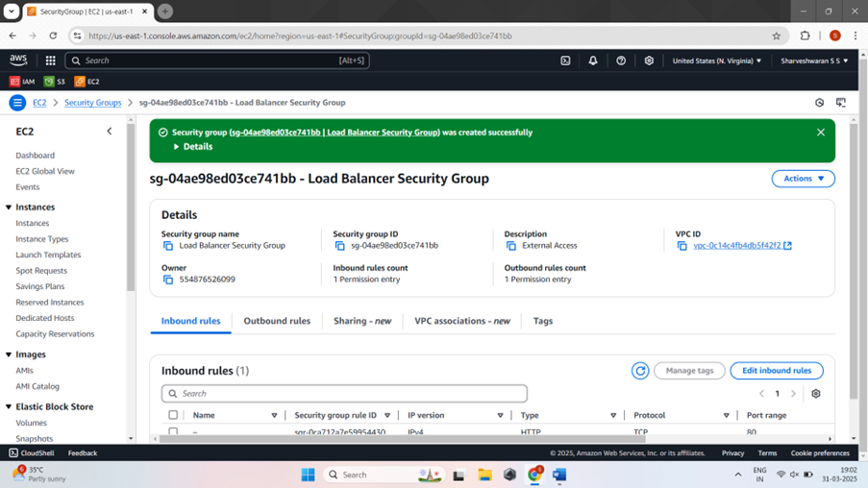Reload the browser page
Image resolution: width=868 pixels, height=488 pixels.
tap(53, 36)
